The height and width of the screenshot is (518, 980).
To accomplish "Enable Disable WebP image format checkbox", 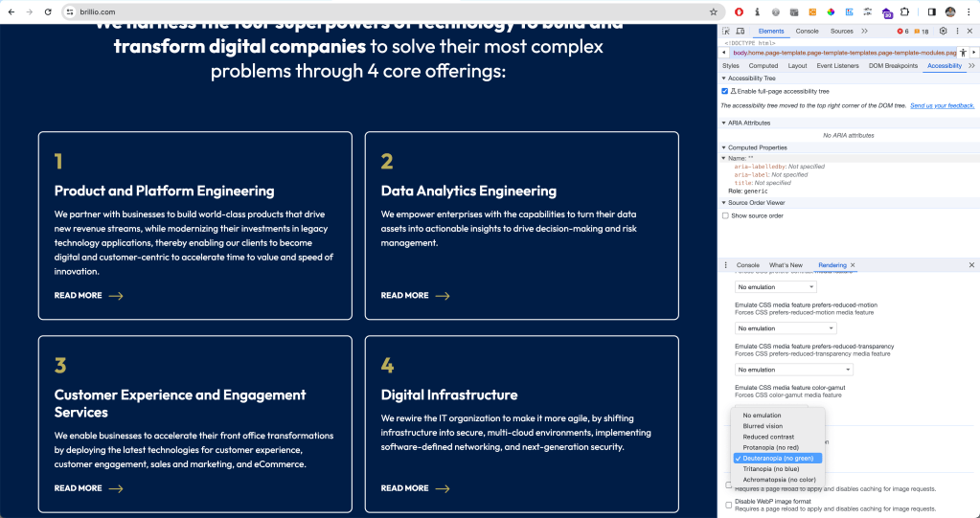I will (729, 504).
